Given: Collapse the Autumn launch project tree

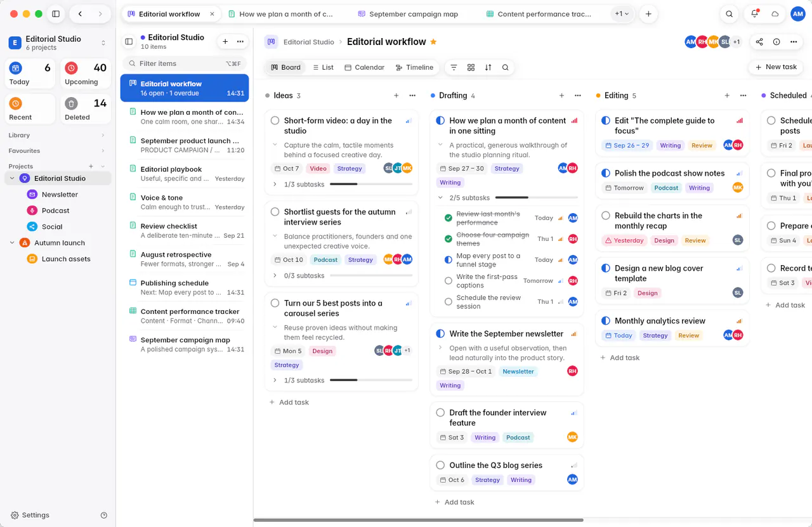Looking at the screenshot, I should 12,243.
